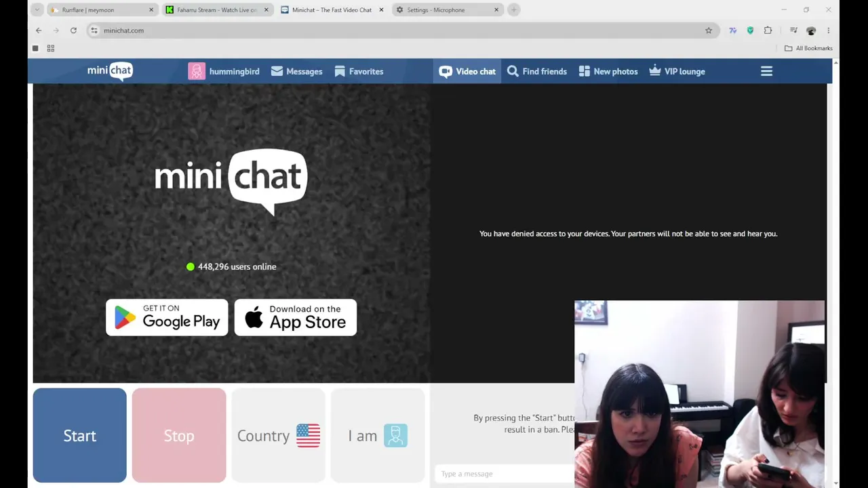Open the Messages section

[x=296, y=71]
